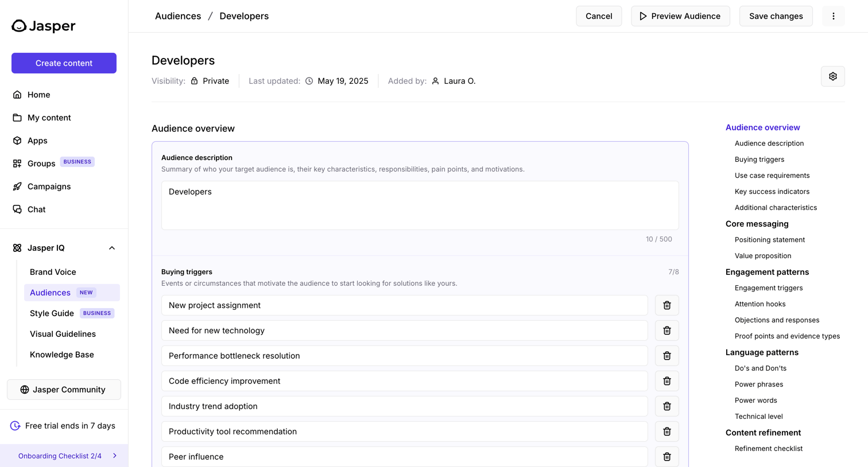Open the audience settings gear icon
This screenshot has height=467, width=868.
pyautogui.click(x=833, y=76)
